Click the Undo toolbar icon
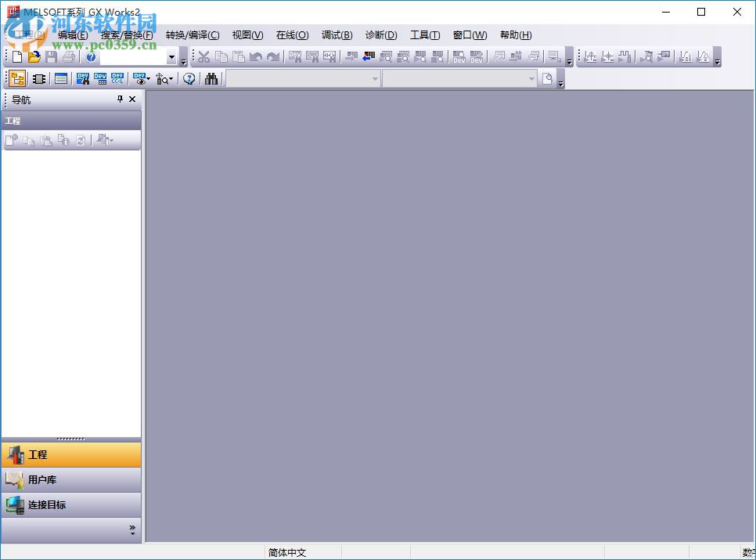Image resolution: width=756 pixels, height=560 pixels. tap(257, 56)
